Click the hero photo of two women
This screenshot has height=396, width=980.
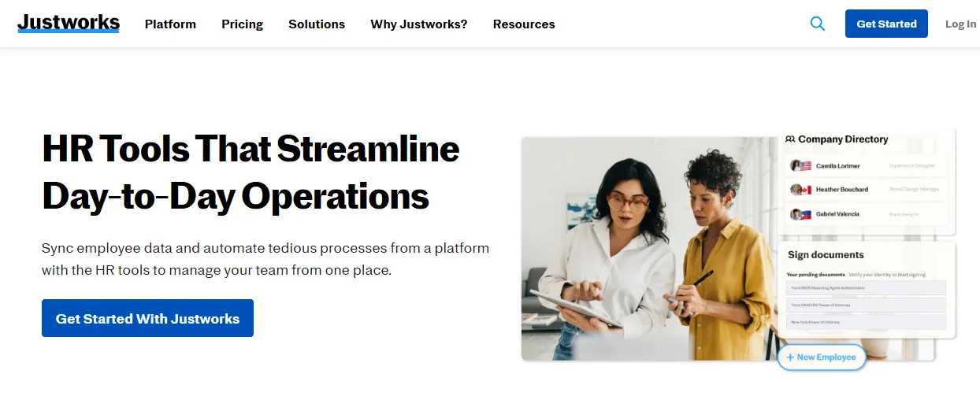coord(650,248)
